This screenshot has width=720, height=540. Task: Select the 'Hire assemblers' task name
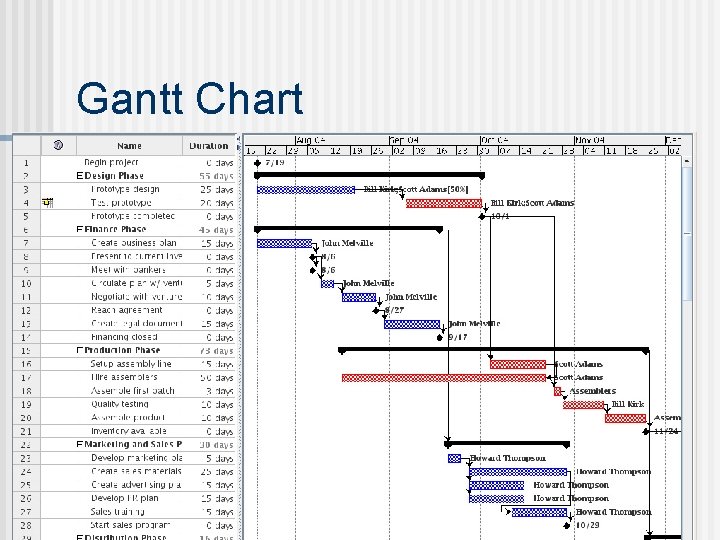(x=124, y=377)
